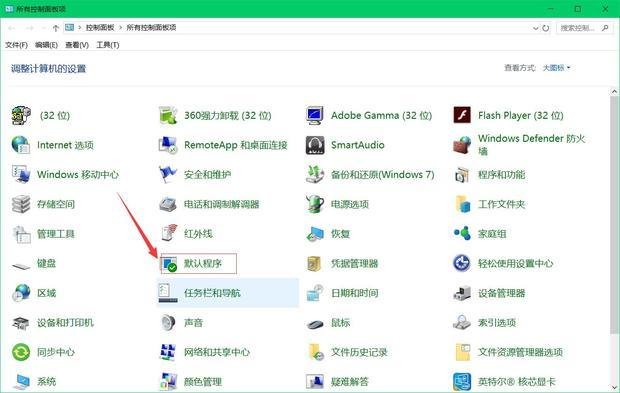
Task: Open the 电话和调制解调器 icon
Action: click(x=168, y=204)
